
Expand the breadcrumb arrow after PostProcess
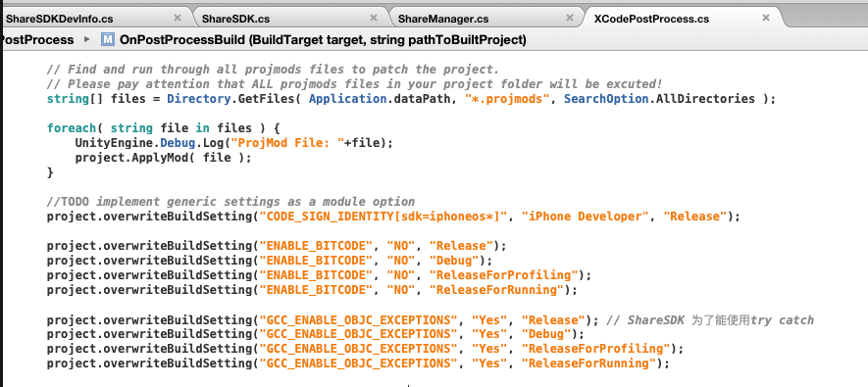tap(86, 40)
